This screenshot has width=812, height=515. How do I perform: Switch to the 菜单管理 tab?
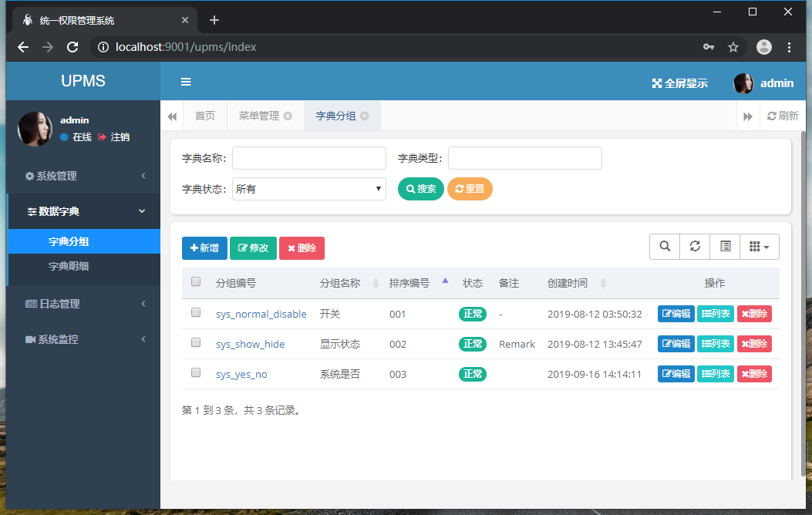click(259, 116)
